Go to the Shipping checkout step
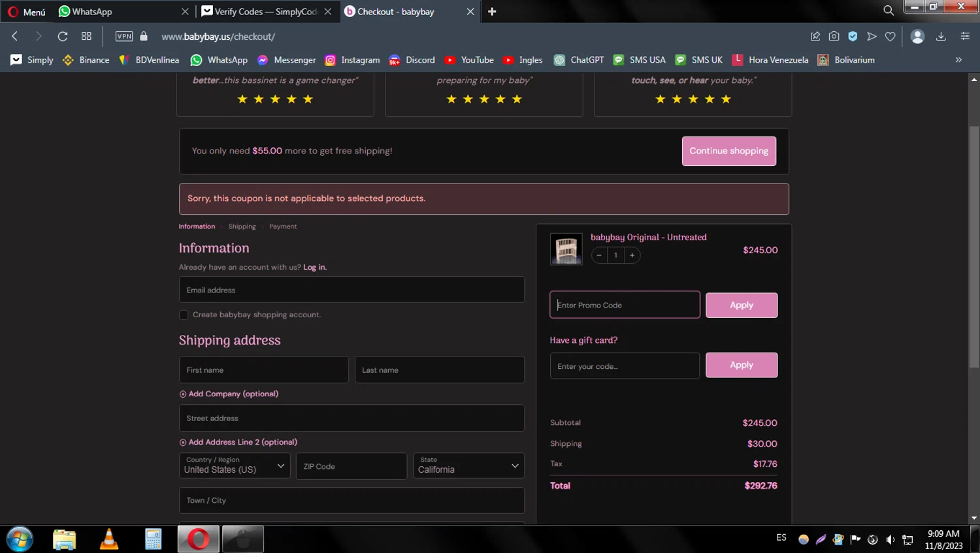This screenshot has width=980, height=553. point(242,227)
